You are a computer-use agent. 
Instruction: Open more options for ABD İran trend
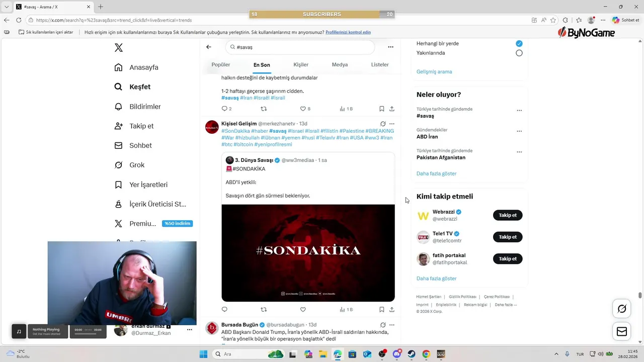pyautogui.click(x=519, y=131)
